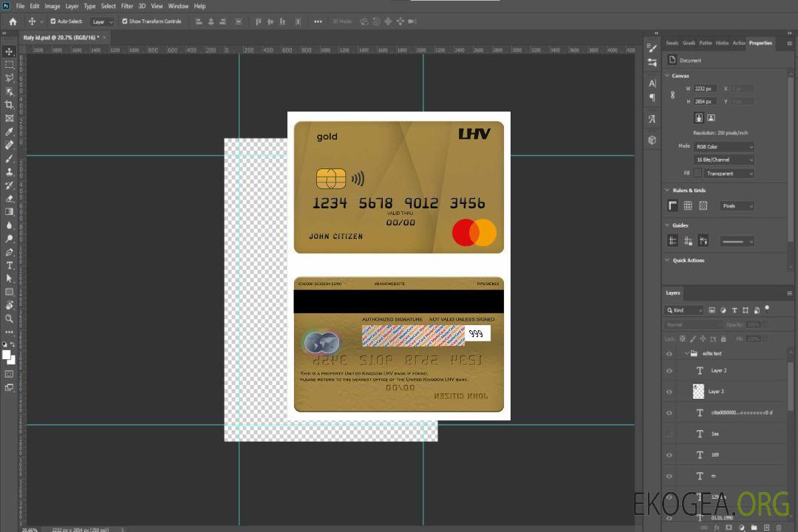This screenshot has height=532, width=798.
Task: Hide the edite text group
Action: tap(669, 354)
